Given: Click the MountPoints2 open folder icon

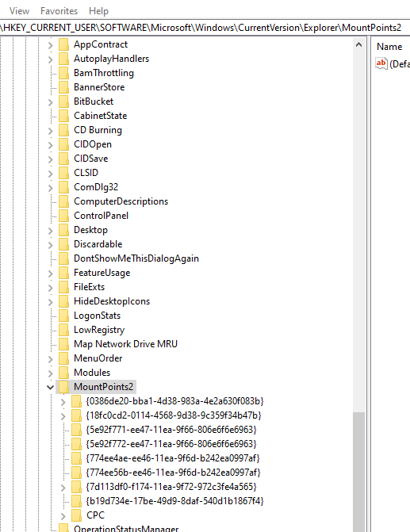Looking at the screenshot, I should 63,386.
